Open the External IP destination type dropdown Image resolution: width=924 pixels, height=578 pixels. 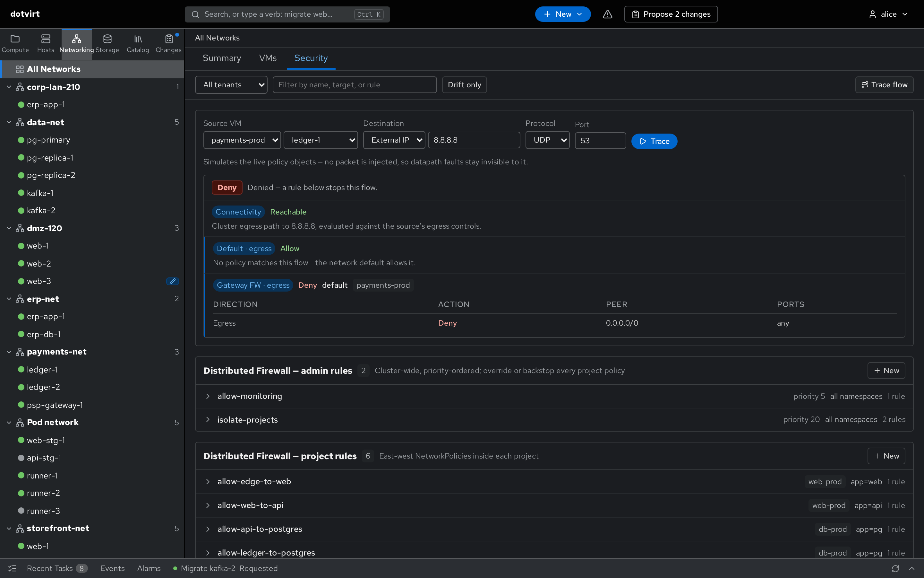click(394, 140)
